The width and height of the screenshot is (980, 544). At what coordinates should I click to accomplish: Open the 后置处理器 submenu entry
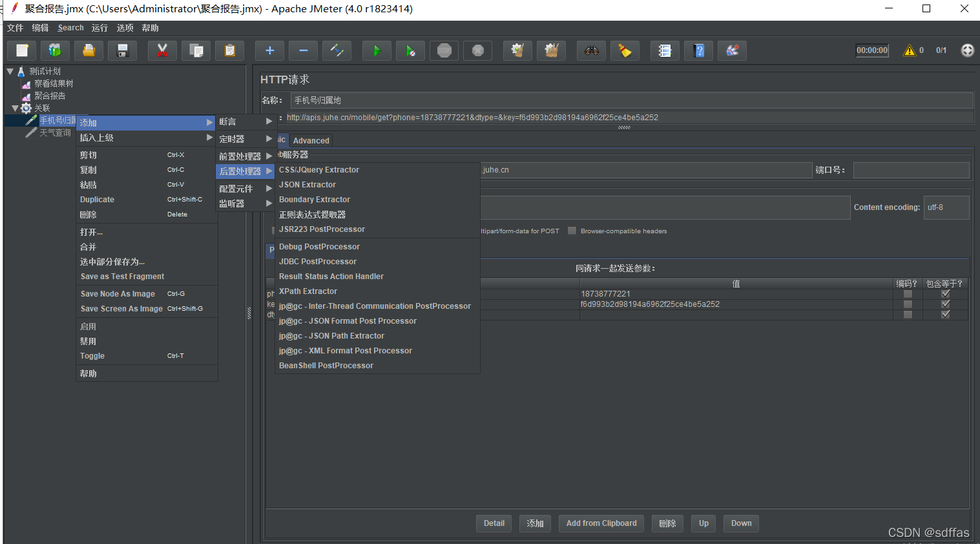245,171
